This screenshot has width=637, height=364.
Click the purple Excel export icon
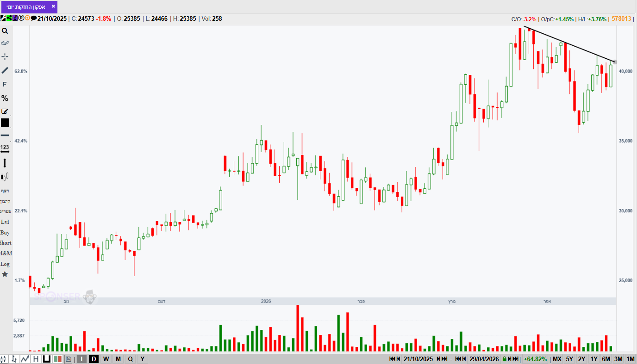(x=15, y=19)
